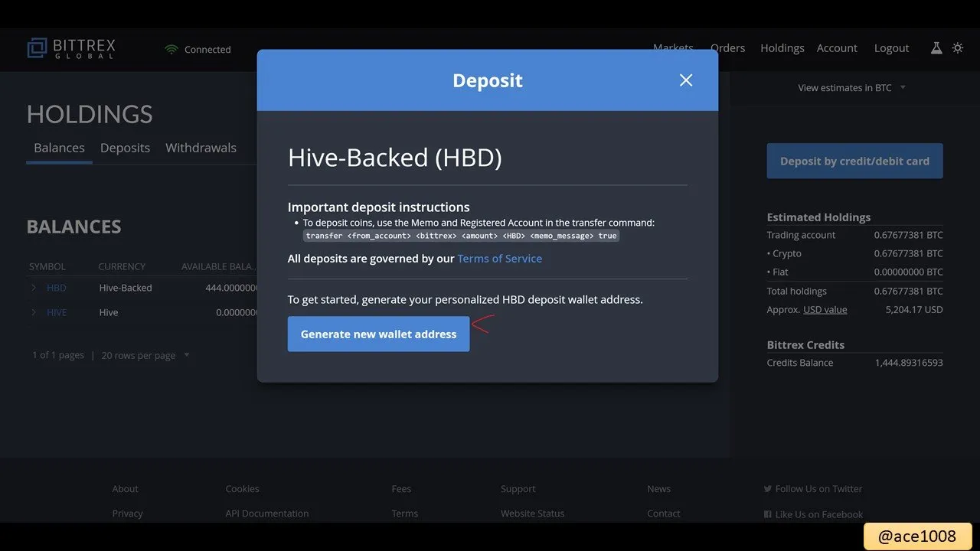This screenshot has width=980, height=551.
Task: Open Cookies footer link
Action: pyautogui.click(x=242, y=489)
